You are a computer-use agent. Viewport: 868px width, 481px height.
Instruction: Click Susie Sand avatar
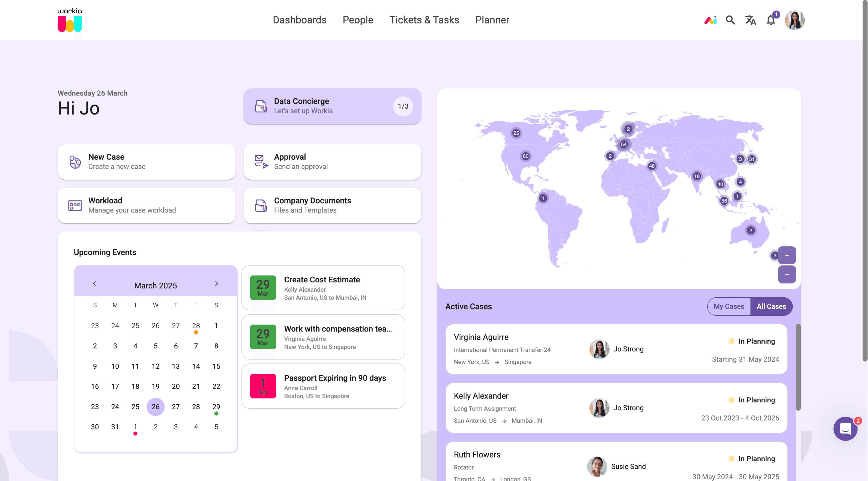(x=597, y=466)
